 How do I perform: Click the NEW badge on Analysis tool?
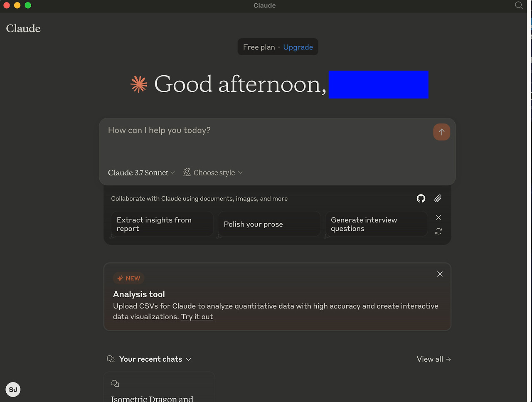tap(128, 279)
